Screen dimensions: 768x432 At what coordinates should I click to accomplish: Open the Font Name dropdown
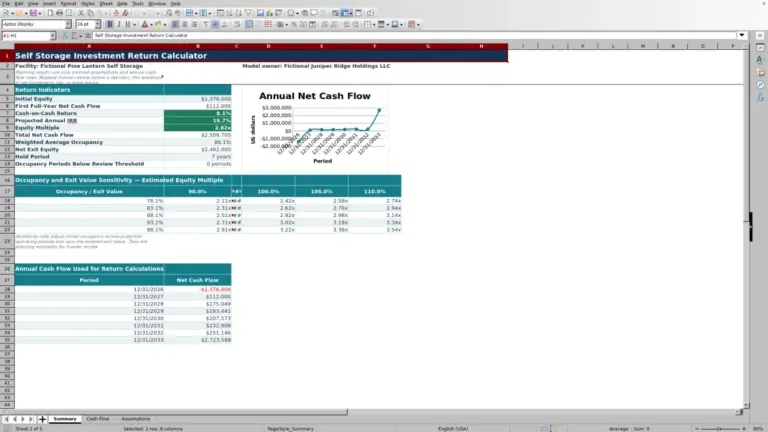(68, 24)
